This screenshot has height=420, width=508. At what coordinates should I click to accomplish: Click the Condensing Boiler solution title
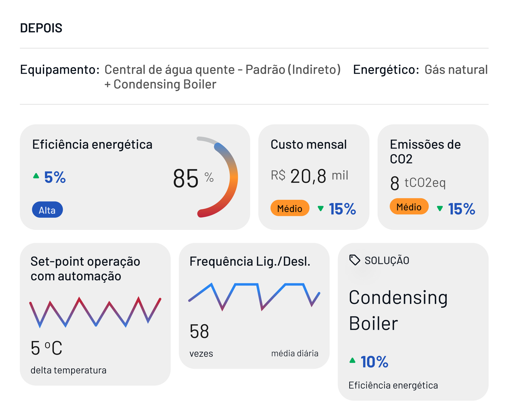[398, 310]
